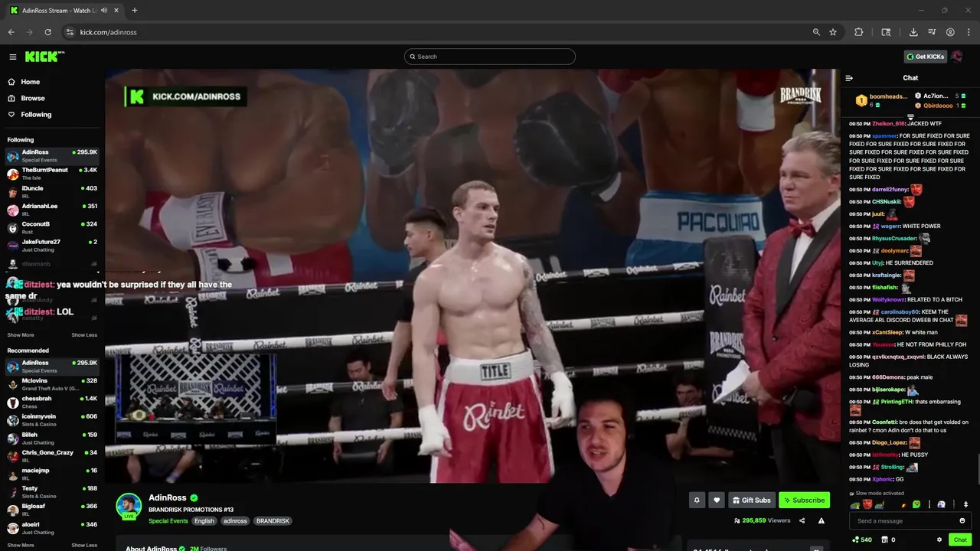This screenshot has height=551, width=980.
Task: Open chessbrah recommended channel
Action: 52,403
